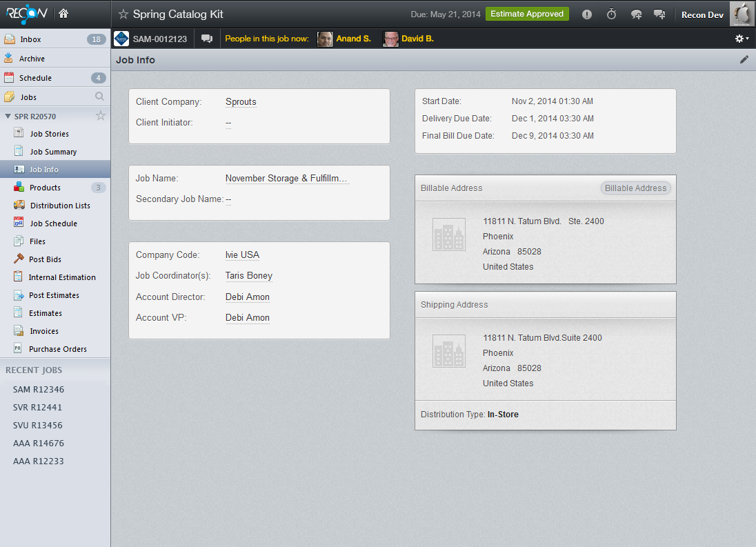Image resolution: width=756 pixels, height=547 pixels.
Task: Open recent job AAA R14676
Action: pos(39,443)
